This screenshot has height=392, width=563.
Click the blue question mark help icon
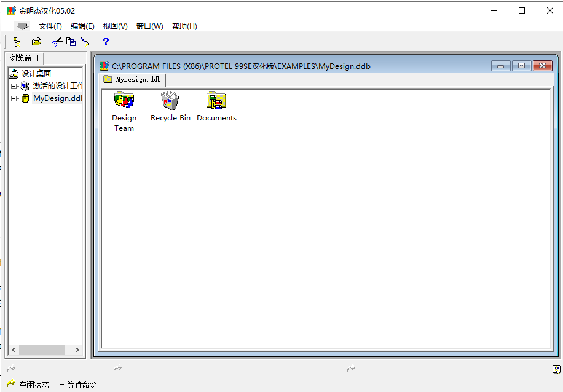pos(106,42)
